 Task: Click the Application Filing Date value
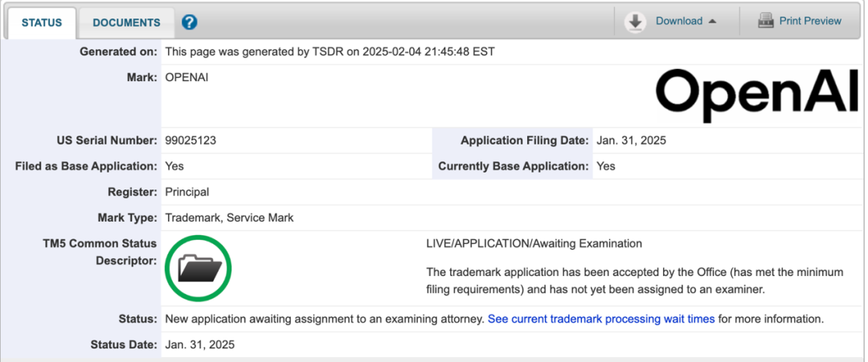pyautogui.click(x=631, y=140)
